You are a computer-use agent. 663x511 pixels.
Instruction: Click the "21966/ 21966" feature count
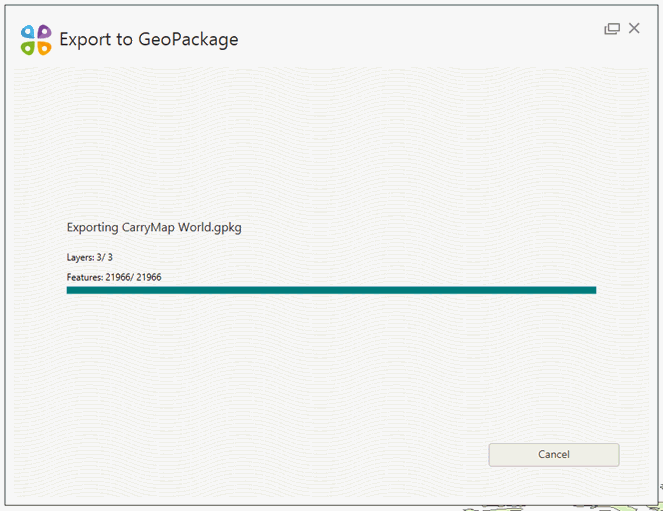tap(133, 277)
